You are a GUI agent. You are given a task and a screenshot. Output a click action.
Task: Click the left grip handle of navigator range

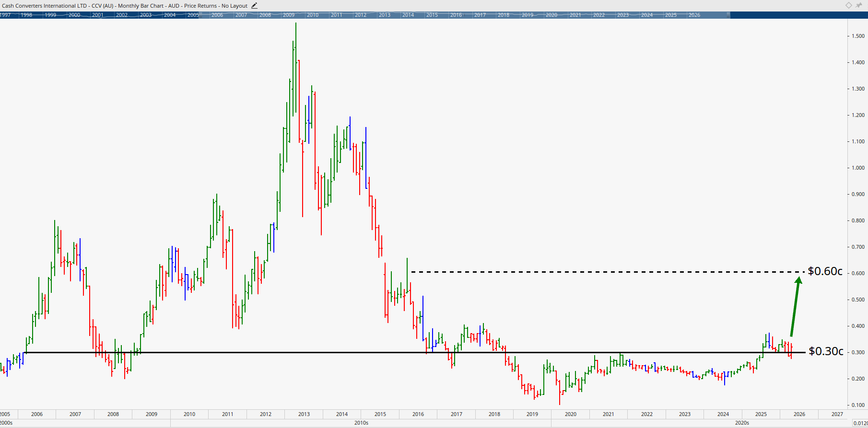coord(199,15)
